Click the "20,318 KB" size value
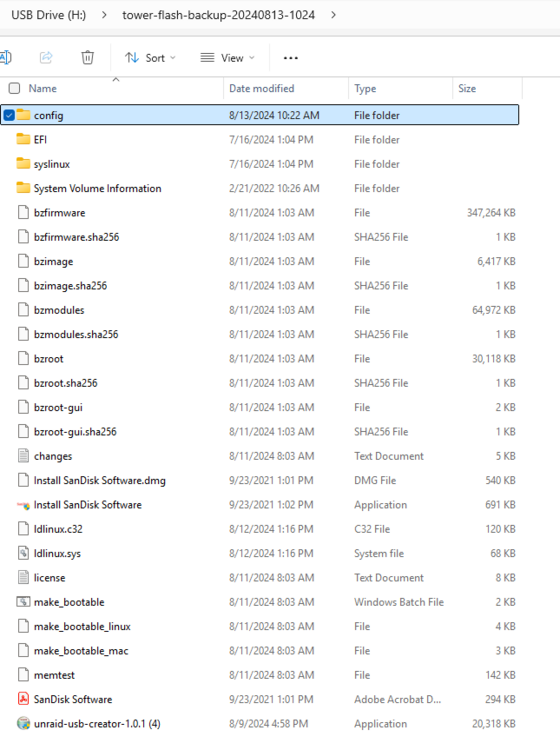The width and height of the screenshot is (560, 750). [x=494, y=724]
